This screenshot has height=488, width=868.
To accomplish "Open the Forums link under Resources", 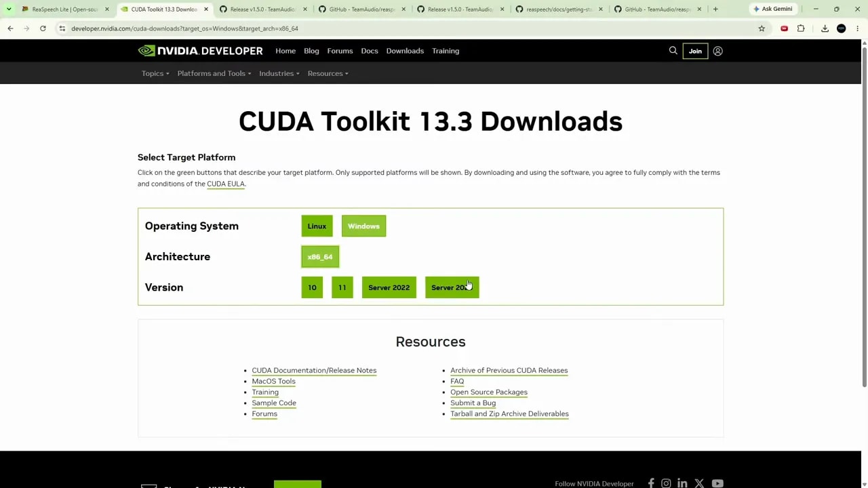I will coord(264,413).
